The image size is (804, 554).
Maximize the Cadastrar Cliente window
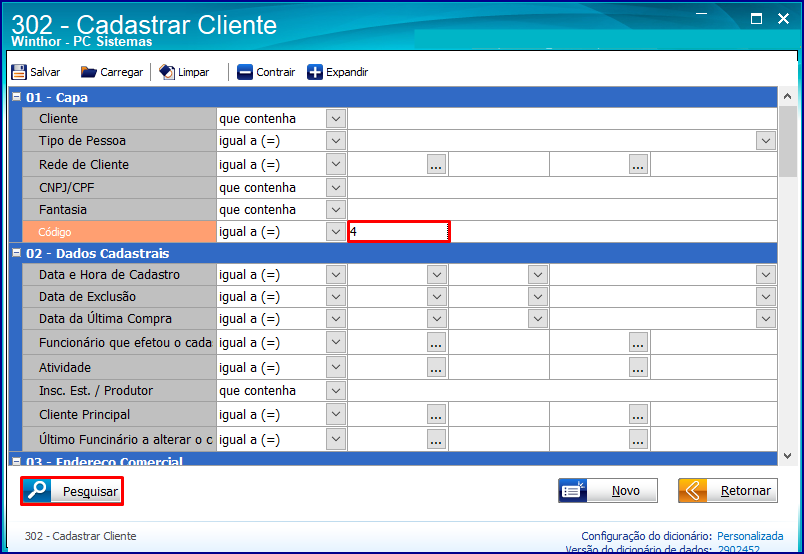coord(756,19)
